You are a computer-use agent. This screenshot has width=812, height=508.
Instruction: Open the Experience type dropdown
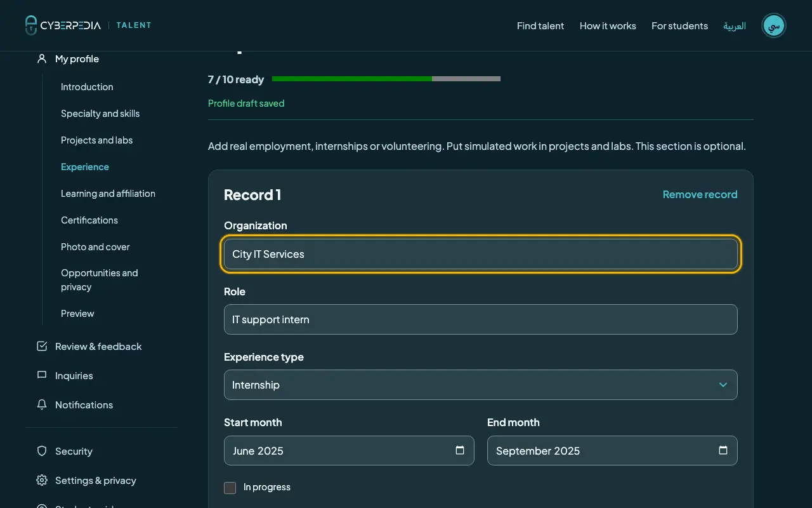click(481, 385)
